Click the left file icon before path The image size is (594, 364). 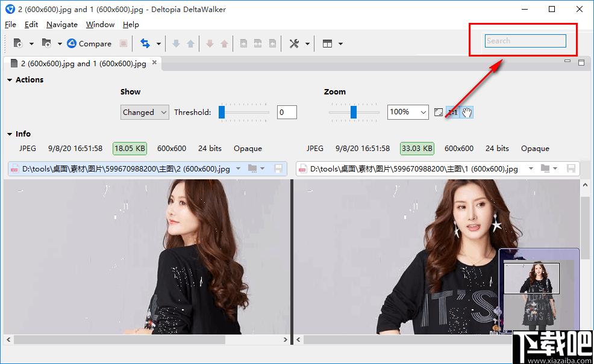14,168
